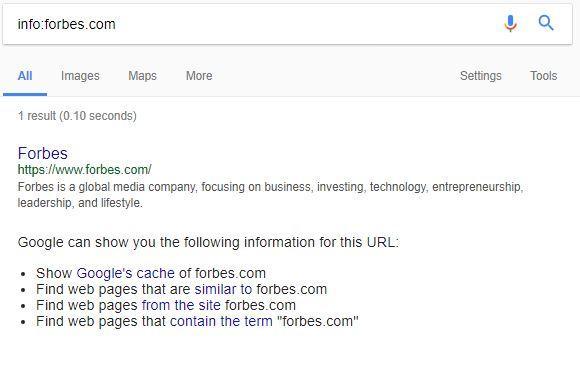Viewport: 580px width, 376px height.
Task: Open the 'contain the term' link
Action: [221, 321]
